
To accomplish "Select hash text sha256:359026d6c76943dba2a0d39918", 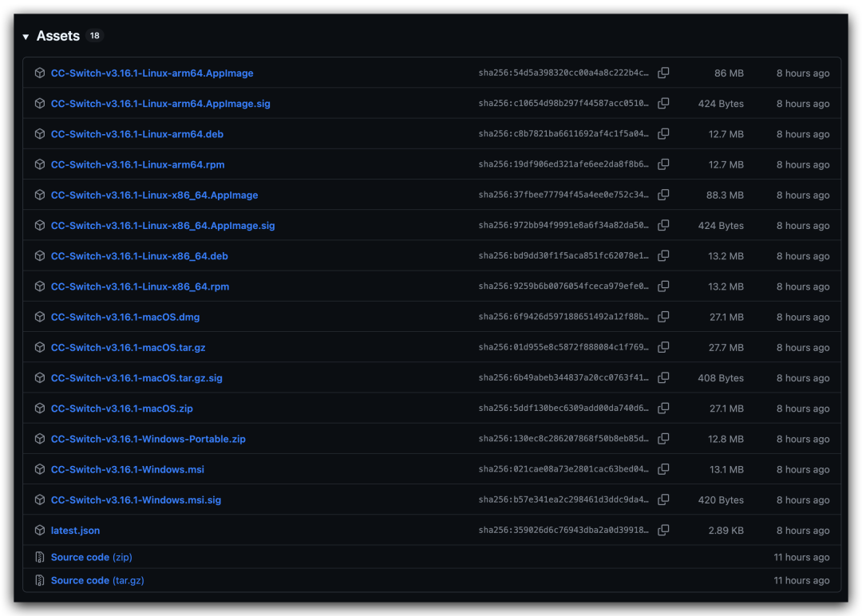I will [x=563, y=531].
